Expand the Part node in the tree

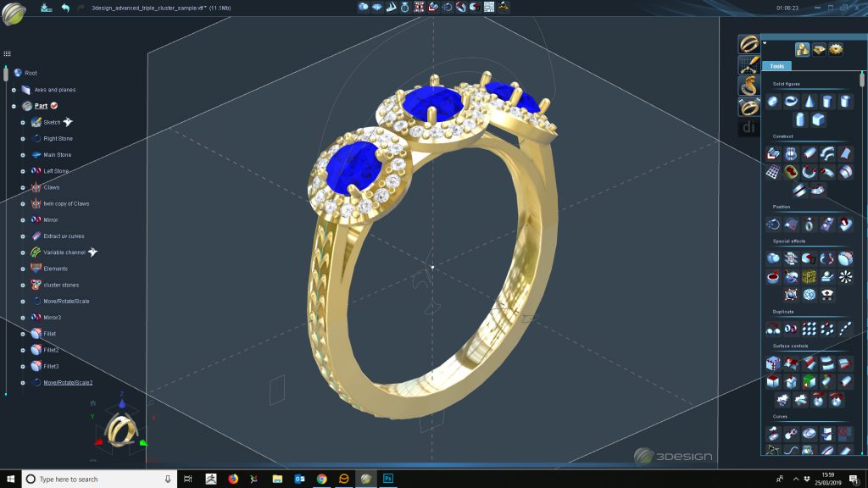(14, 106)
